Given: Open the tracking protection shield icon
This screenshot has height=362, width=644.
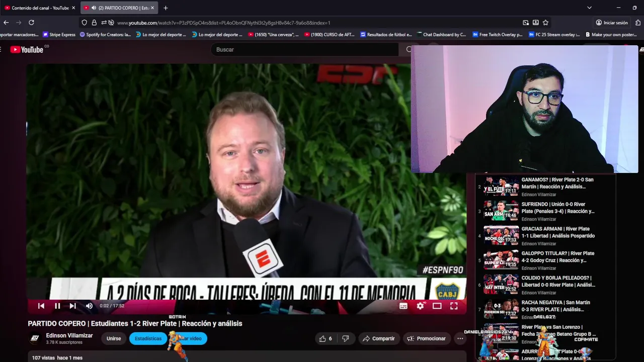Looking at the screenshot, I should (84, 23).
